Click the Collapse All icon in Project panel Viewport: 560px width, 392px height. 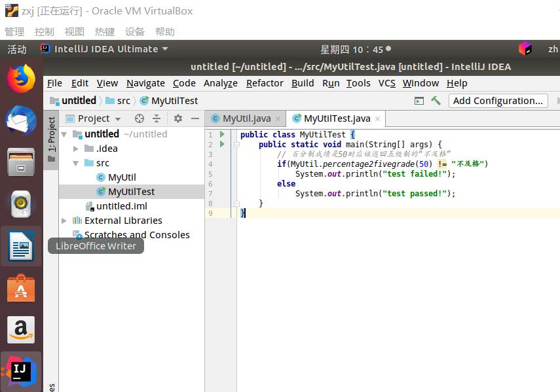157,118
